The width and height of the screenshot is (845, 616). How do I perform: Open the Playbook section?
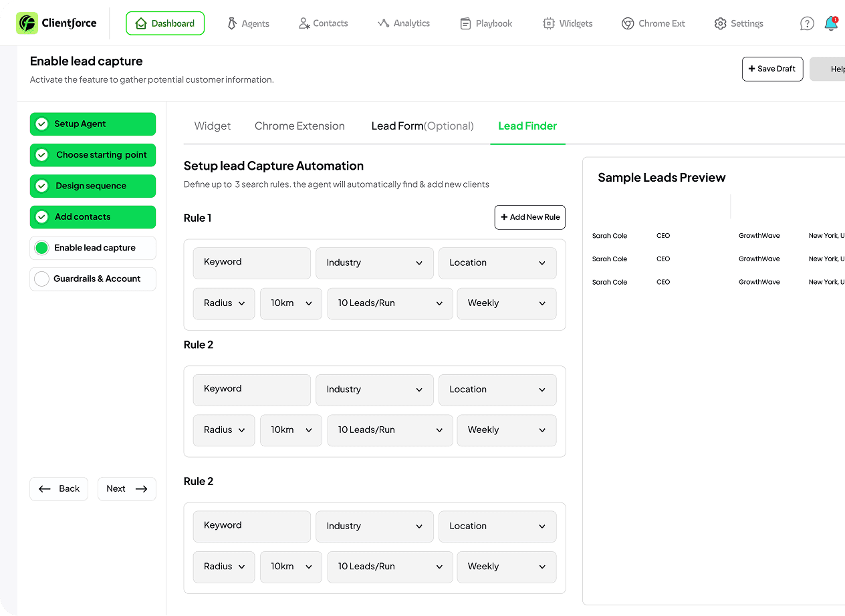click(486, 23)
